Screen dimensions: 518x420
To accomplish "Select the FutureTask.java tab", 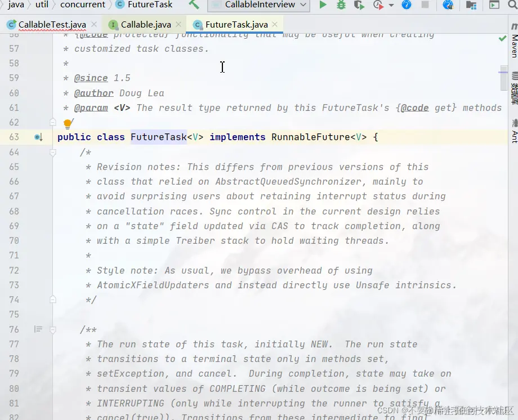I will click(236, 24).
